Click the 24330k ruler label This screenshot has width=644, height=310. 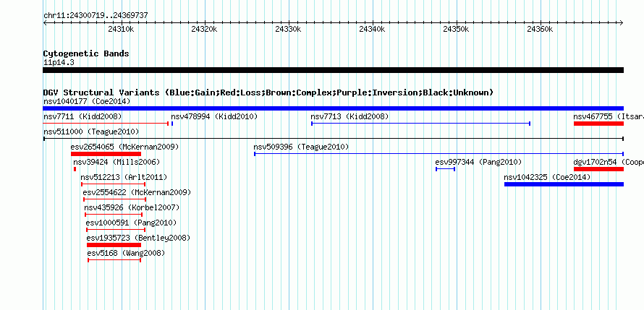[x=288, y=29]
